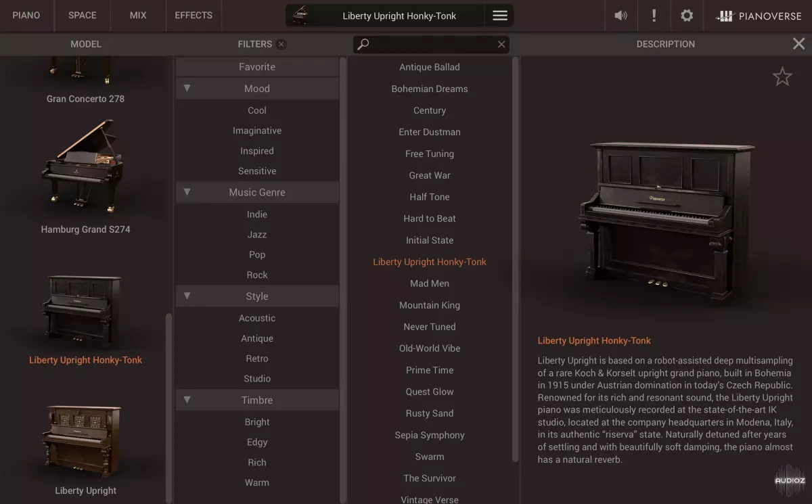812x504 pixels.
Task: Close the browser panel
Action: tap(798, 44)
